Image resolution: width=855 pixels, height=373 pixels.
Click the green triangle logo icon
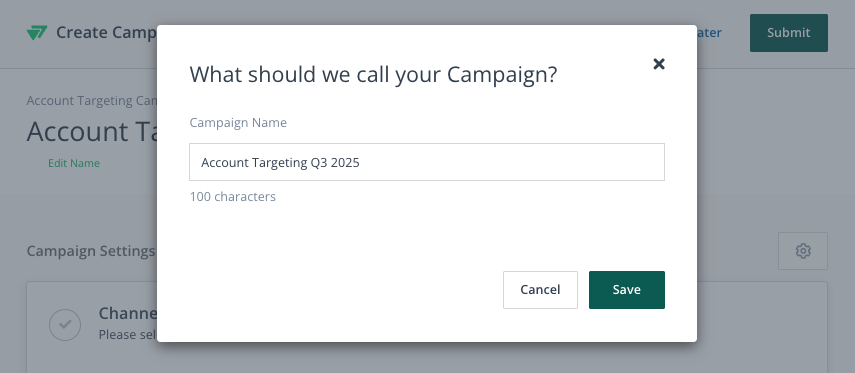tap(37, 33)
